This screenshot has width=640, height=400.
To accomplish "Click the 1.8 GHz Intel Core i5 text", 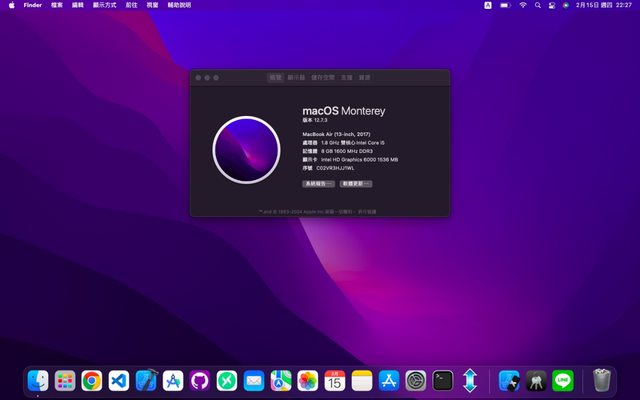I will (x=353, y=142).
